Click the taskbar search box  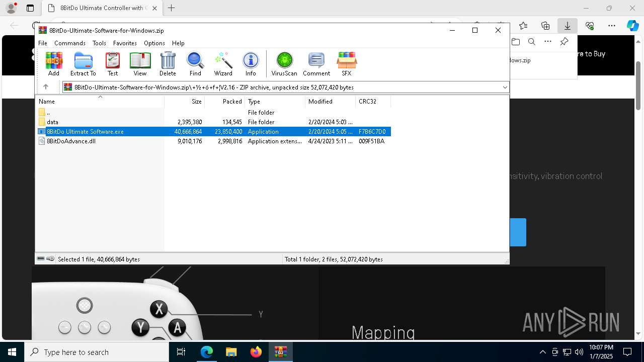coord(97,352)
